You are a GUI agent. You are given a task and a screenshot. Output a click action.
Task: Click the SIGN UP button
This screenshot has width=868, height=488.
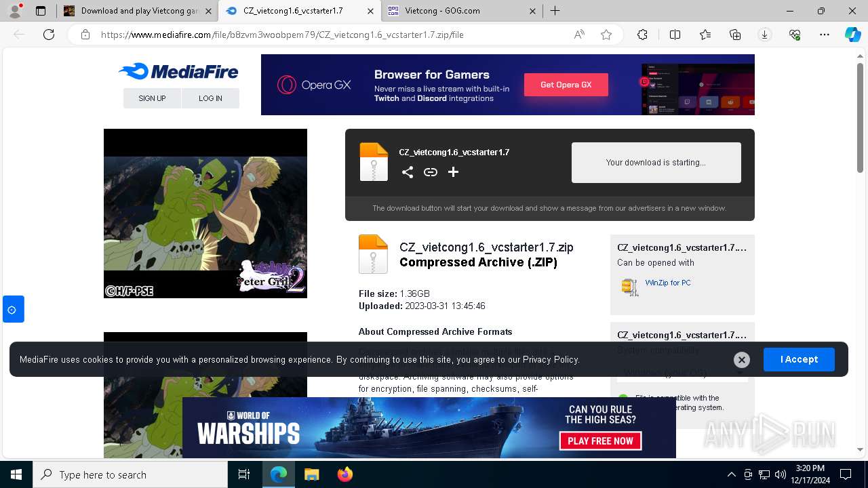(x=152, y=98)
